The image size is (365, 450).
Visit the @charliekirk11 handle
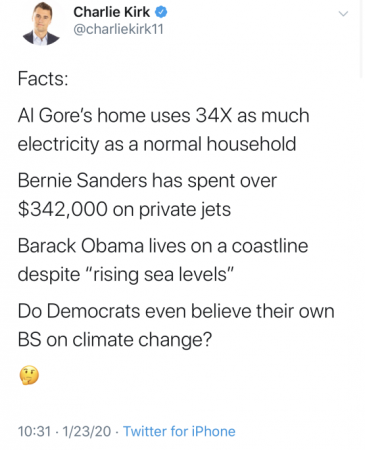coord(118,29)
